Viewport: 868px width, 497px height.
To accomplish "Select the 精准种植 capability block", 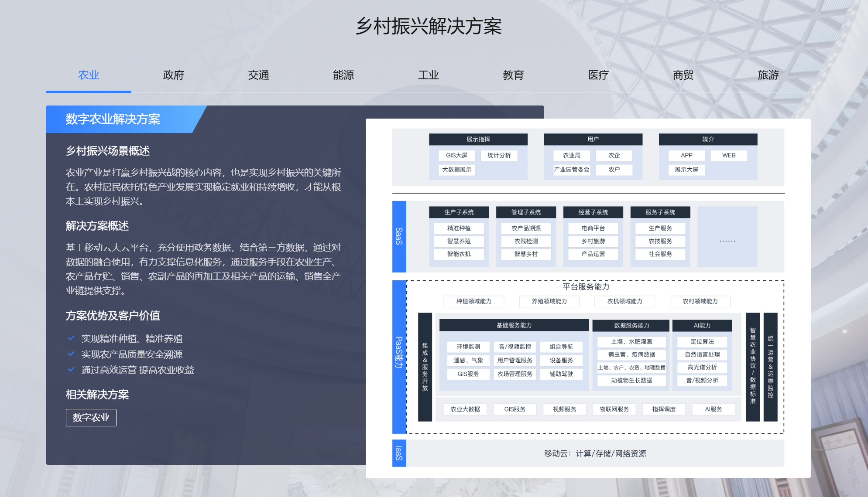I will tap(459, 228).
